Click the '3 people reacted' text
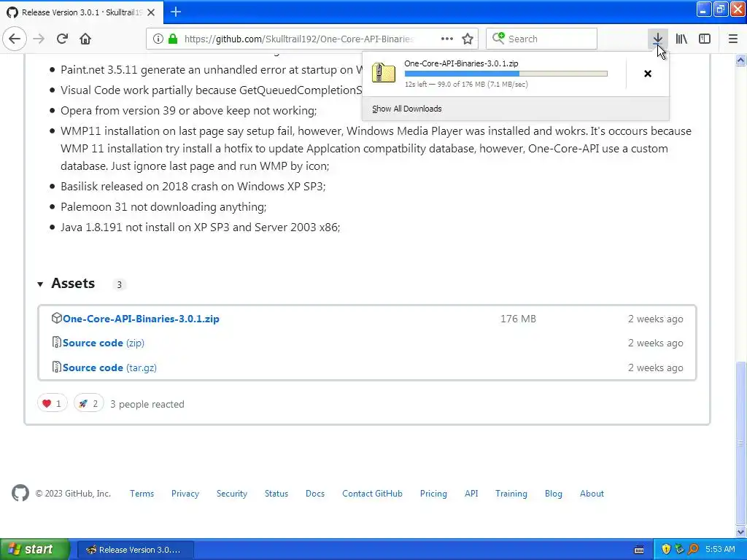The height and width of the screenshot is (560, 747). [x=147, y=404]
